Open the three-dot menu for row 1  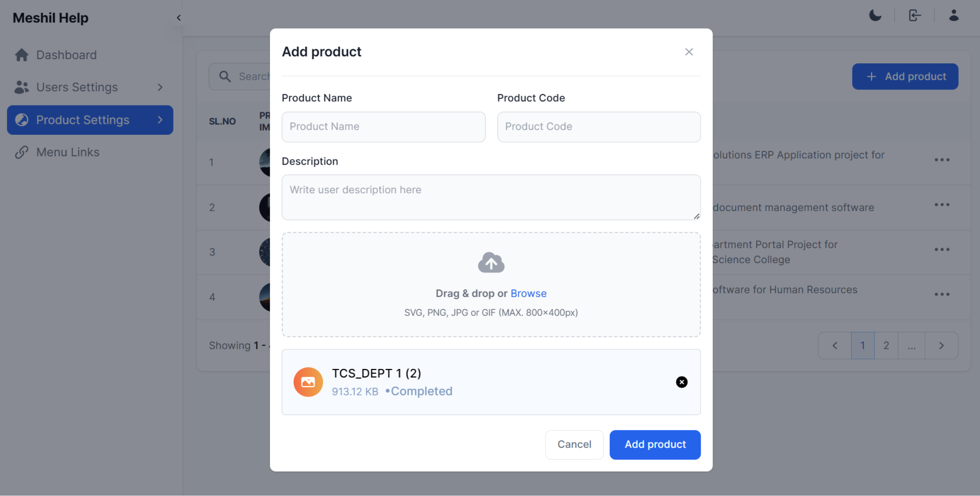pyautogui.click(x=942, y=160)
